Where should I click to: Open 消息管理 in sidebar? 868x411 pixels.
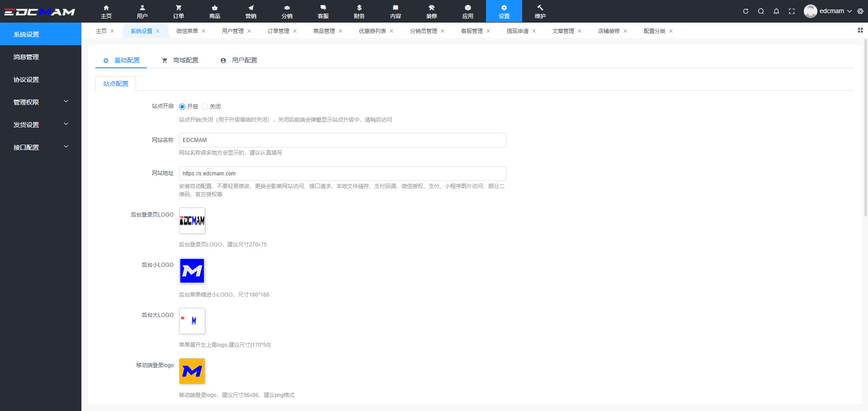coord(26,57)
